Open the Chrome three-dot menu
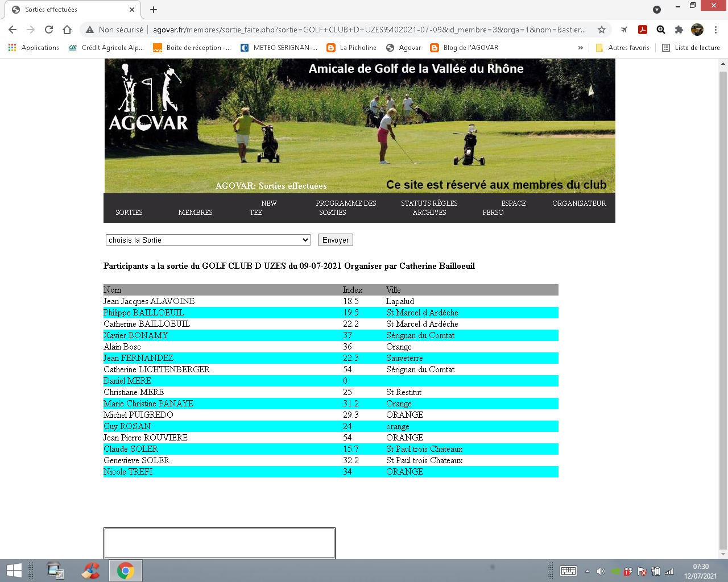This screenshot has width=728, height=582. tap(716, 30)
